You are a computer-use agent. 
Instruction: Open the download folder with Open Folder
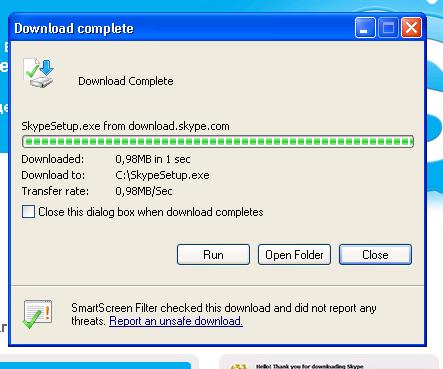click(x=294, y=255)
